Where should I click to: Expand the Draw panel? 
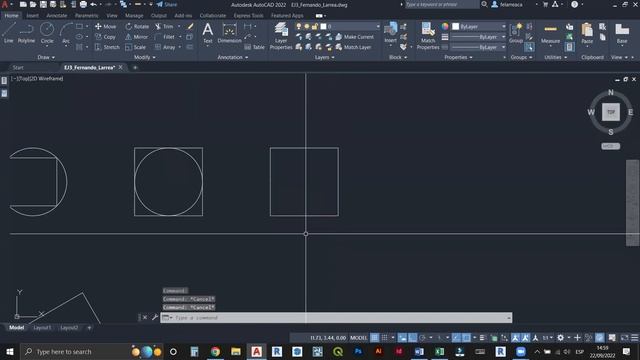(x=46, y=58)
